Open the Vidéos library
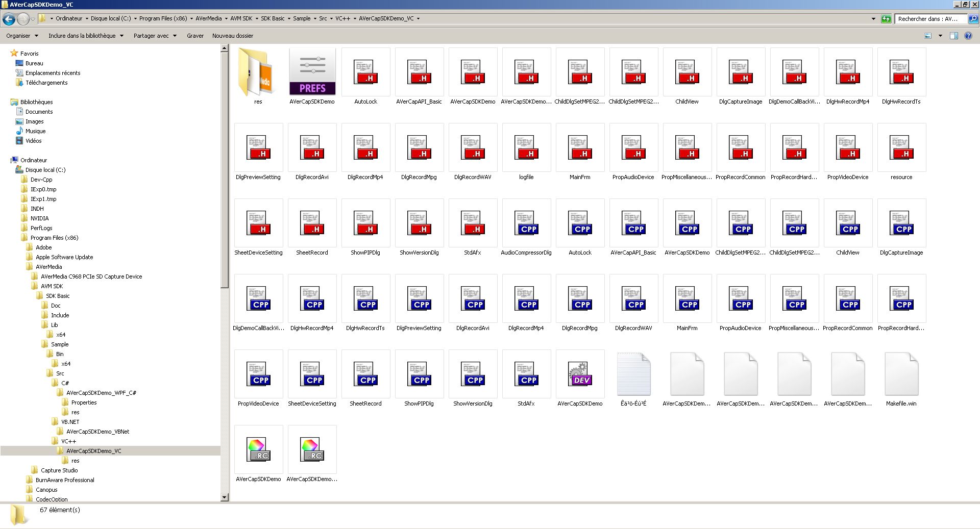Viewport: 980px width, 529px height. pyautogui.click(x=33, y=141)
